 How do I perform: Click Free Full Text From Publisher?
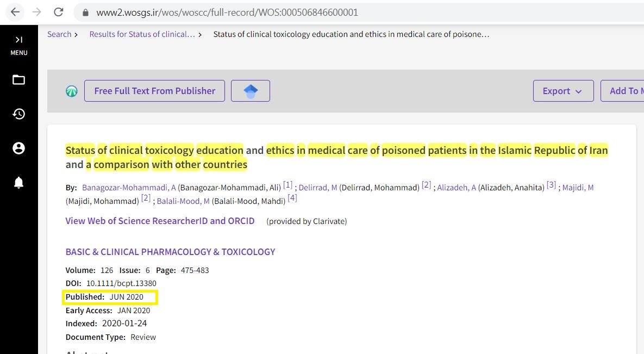pyautogui.click(x=154, y=91)
